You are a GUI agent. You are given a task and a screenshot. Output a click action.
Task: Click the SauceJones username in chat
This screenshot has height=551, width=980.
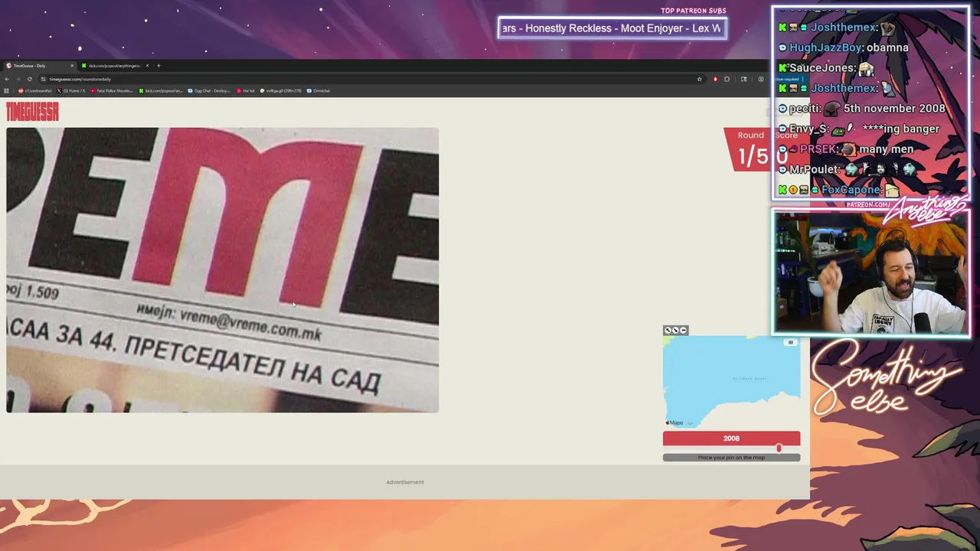point(822,68)
